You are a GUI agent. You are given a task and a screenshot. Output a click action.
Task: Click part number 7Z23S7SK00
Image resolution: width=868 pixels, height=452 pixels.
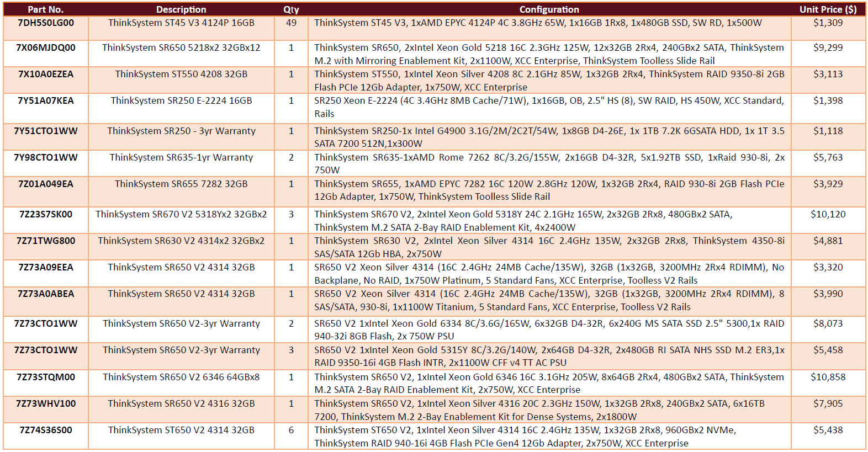point(46,214)
